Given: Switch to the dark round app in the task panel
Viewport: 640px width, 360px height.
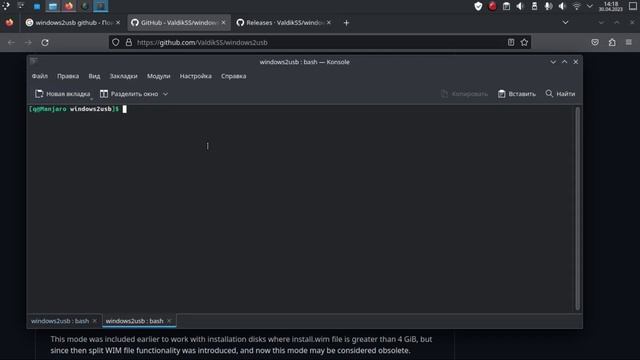Looking at the screenshot, I should click(84, 6).
